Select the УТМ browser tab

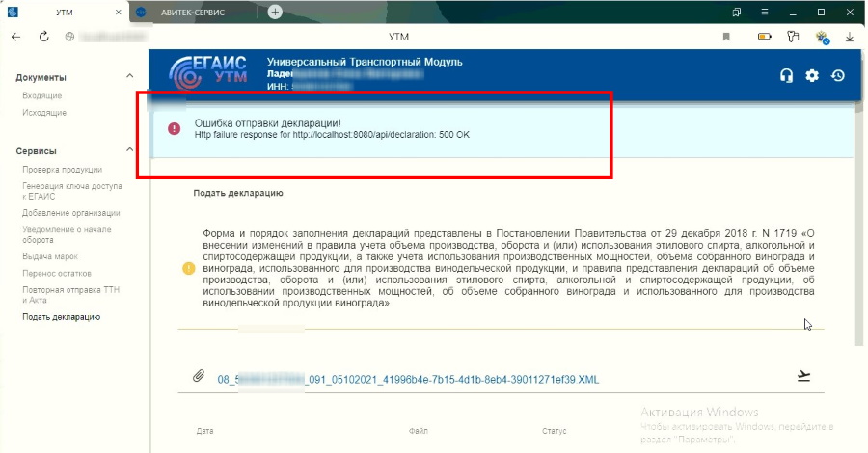(65, 13)
